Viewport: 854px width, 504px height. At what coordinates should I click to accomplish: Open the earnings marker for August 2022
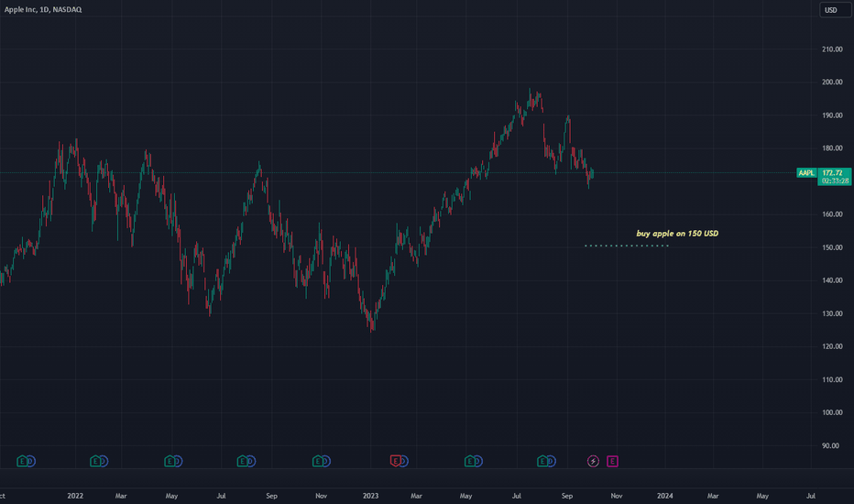coord(242,462)
